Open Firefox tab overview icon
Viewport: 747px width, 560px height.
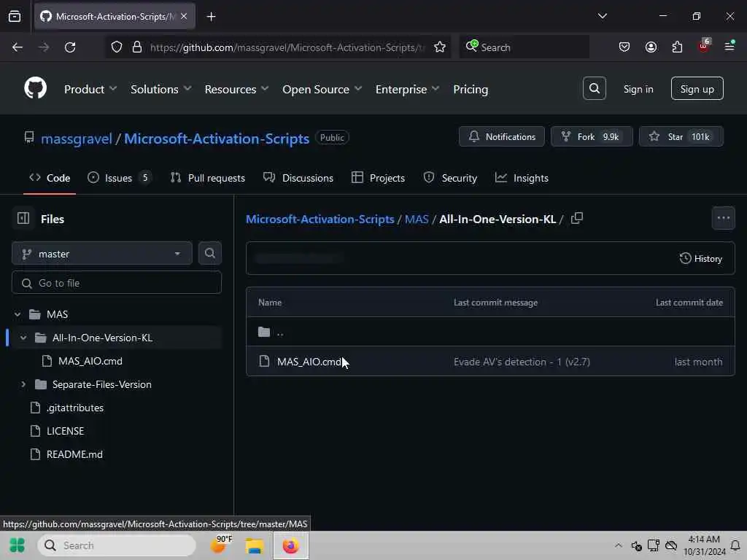[15, 16]
